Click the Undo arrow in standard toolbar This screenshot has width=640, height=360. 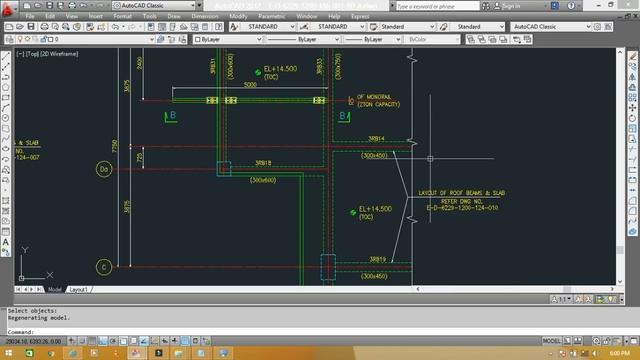[115, 27]
